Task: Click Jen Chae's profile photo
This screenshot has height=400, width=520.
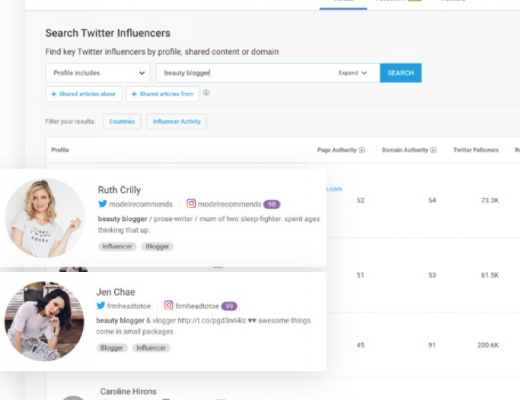Action: (x=44, y=321)
